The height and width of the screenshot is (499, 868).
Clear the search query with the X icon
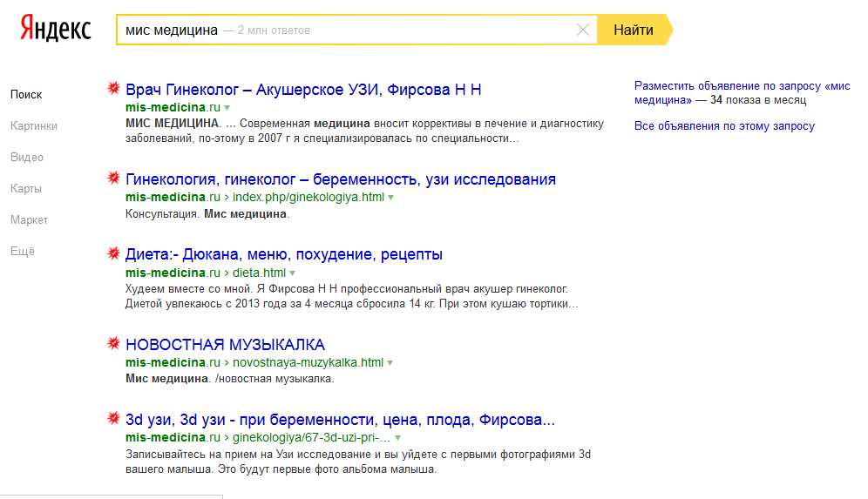(x=582, y=30)
